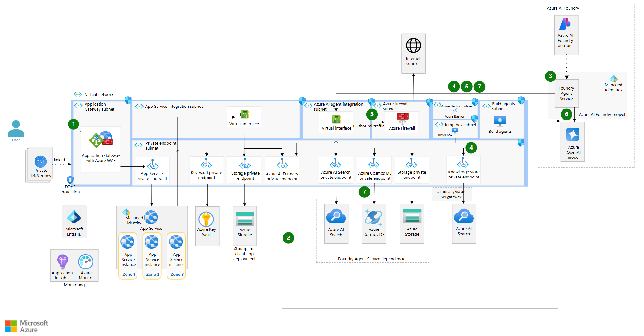Click the "Azure AI Foundry project" label
Viewport: 644px width, 336px height.
[602, 115]
